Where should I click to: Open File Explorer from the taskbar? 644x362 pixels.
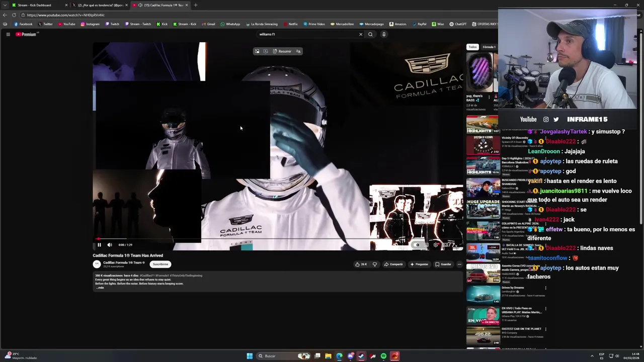(328, 356)
